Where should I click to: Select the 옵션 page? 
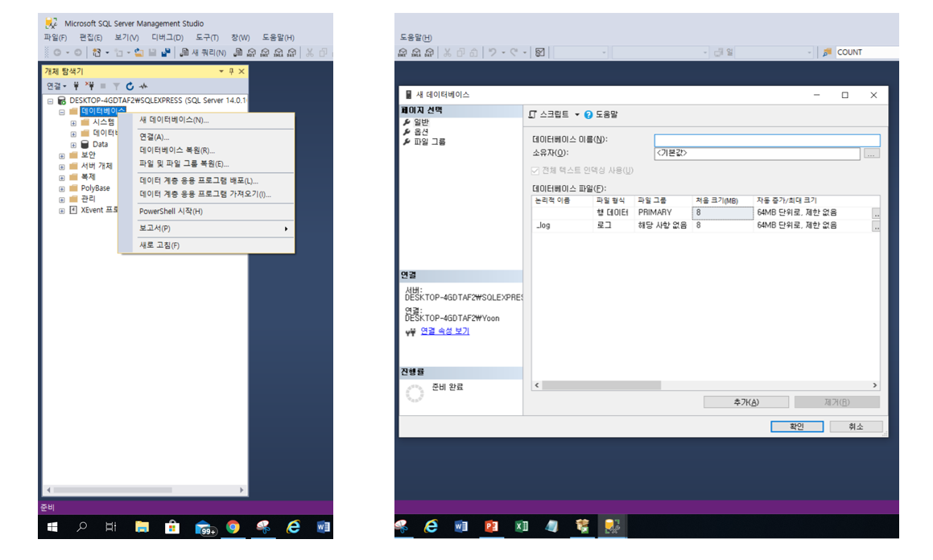point(421,132)
